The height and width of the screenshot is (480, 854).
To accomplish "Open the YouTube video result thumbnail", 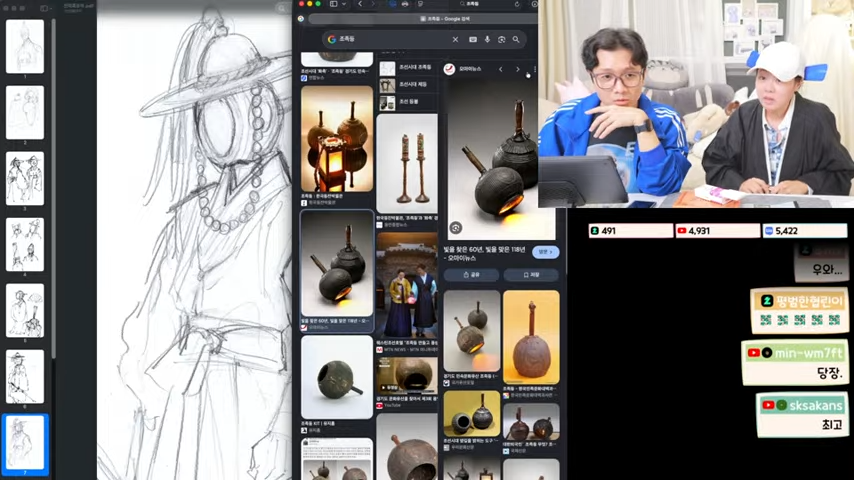I will (407, 376).
